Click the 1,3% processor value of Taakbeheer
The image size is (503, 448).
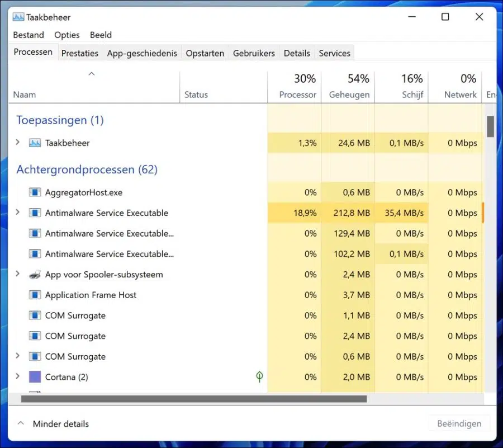(x=307, y=143)
